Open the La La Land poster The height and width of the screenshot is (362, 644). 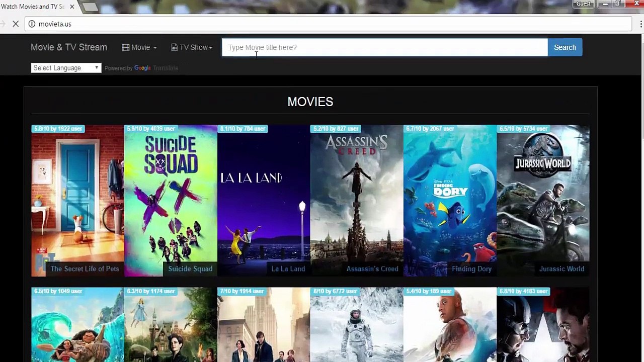[264, 201]
